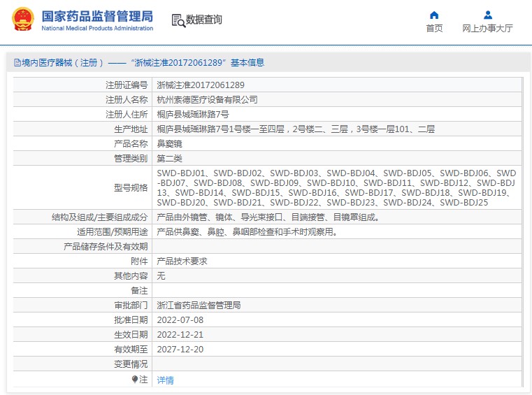Click 其他内容 value 无
The image size is (532, 395).
point(161,276)
